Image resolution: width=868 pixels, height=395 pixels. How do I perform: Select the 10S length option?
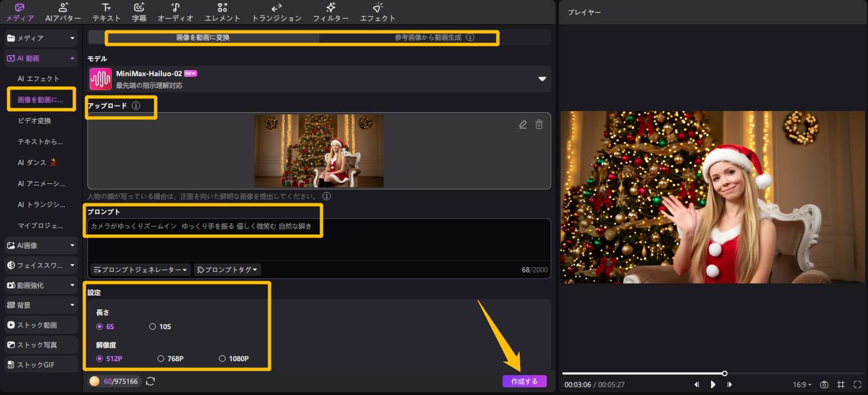160,326
